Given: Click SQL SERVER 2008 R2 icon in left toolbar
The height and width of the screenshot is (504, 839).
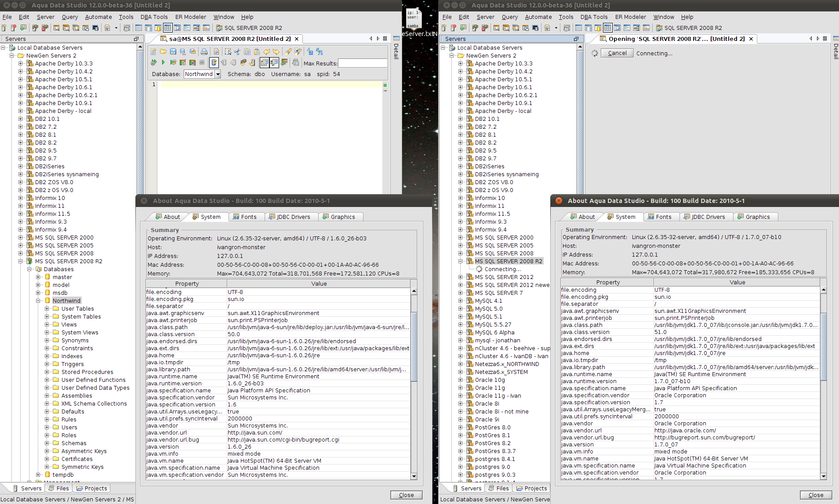Looking at the screenshot, I should point(219,28).
